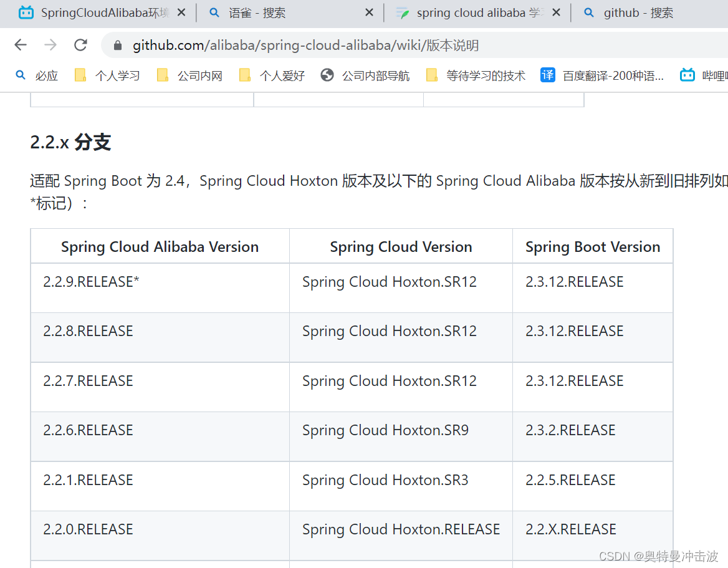Click the 必应 search bookmark icon
Viewport: 728px width, 568px height.
21,74
